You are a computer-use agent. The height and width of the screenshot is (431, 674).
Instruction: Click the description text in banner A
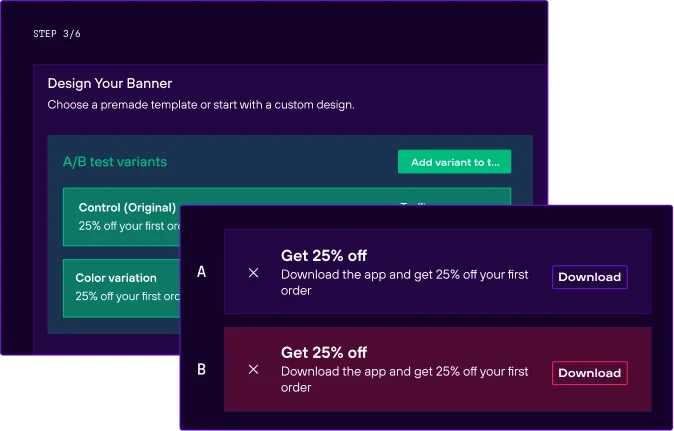click(404, 281)
